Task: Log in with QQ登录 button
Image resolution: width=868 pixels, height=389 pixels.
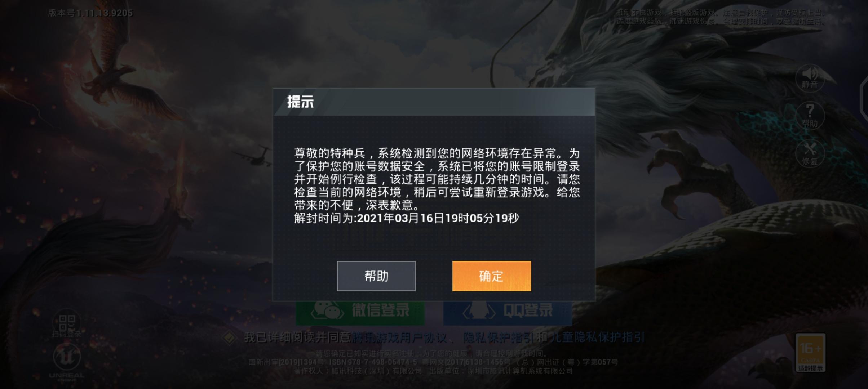Action: pyautogui.click(x=508, y=310)
